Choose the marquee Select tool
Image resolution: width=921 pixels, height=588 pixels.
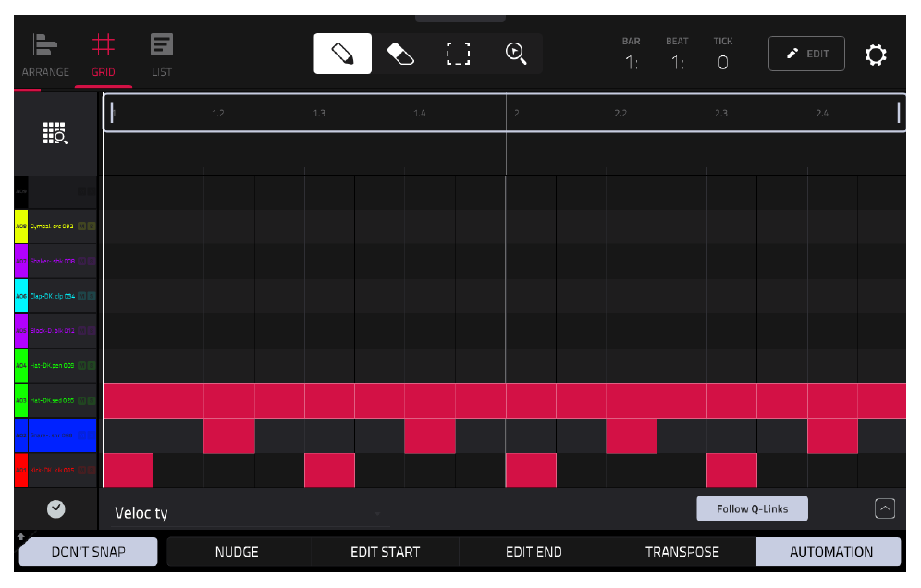(458, 54)
